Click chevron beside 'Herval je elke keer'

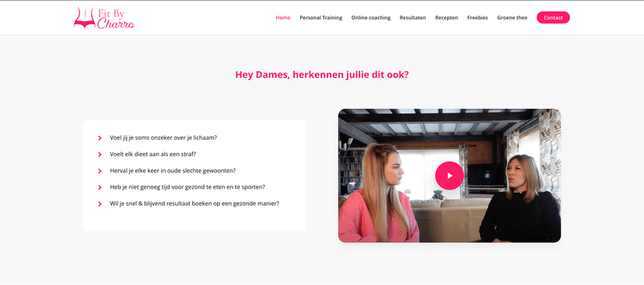coord(100,171)
